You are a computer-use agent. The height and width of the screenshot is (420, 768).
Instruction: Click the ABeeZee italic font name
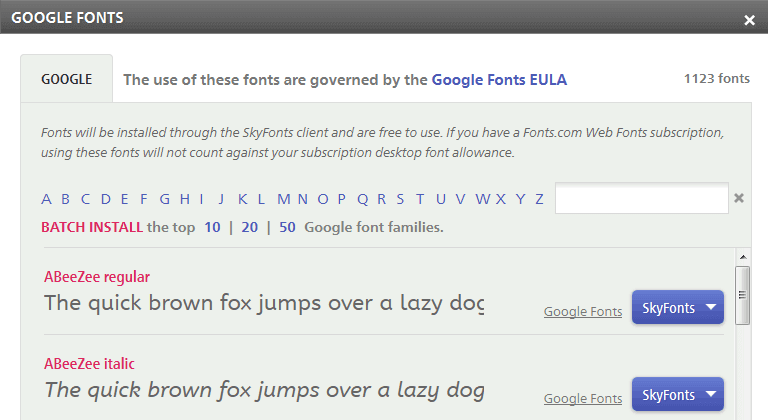(x=89, y=364)
